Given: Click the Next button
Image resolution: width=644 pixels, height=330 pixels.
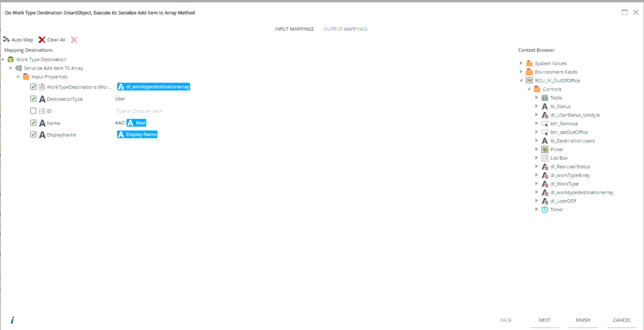Looking at the screenshot, I should coord(544,320).
